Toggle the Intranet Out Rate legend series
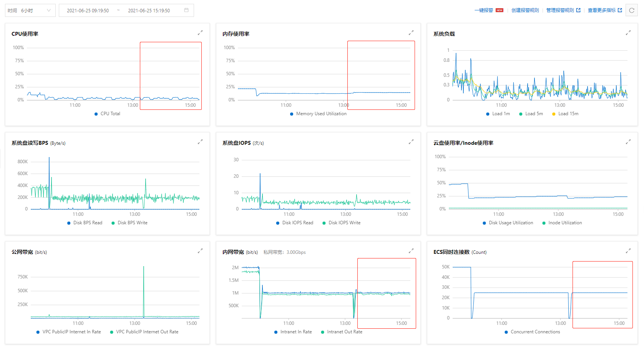Image resolution: width=644 pixels, height=351 pixels. coord(342,332)
